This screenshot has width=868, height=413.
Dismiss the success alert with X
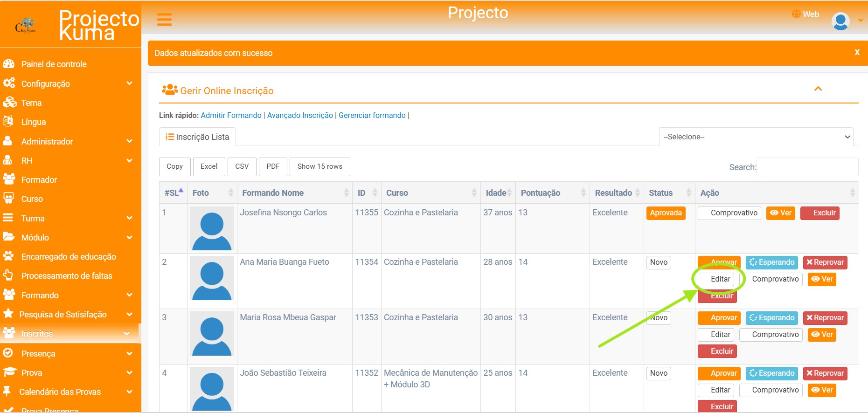(857, 53)
